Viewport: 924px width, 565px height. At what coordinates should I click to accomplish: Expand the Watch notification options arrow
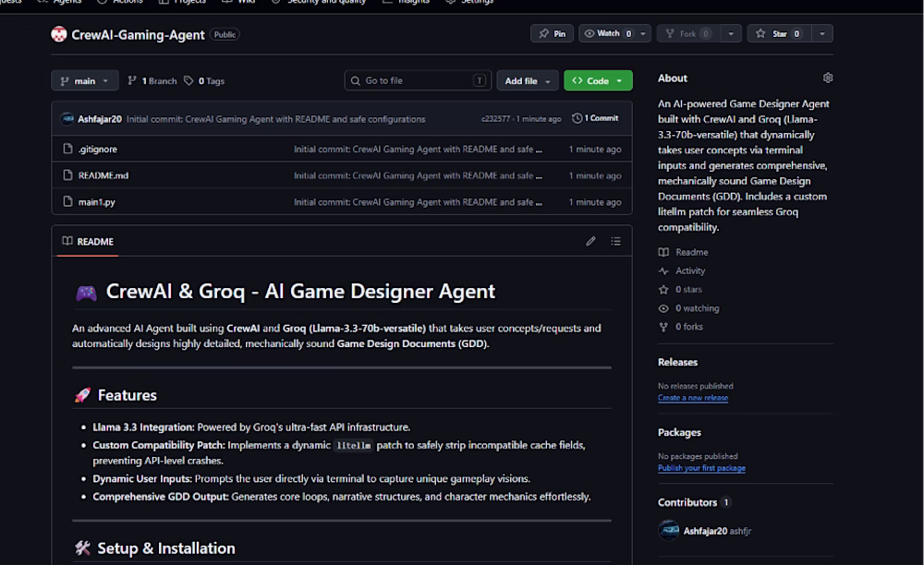point(643,33)
